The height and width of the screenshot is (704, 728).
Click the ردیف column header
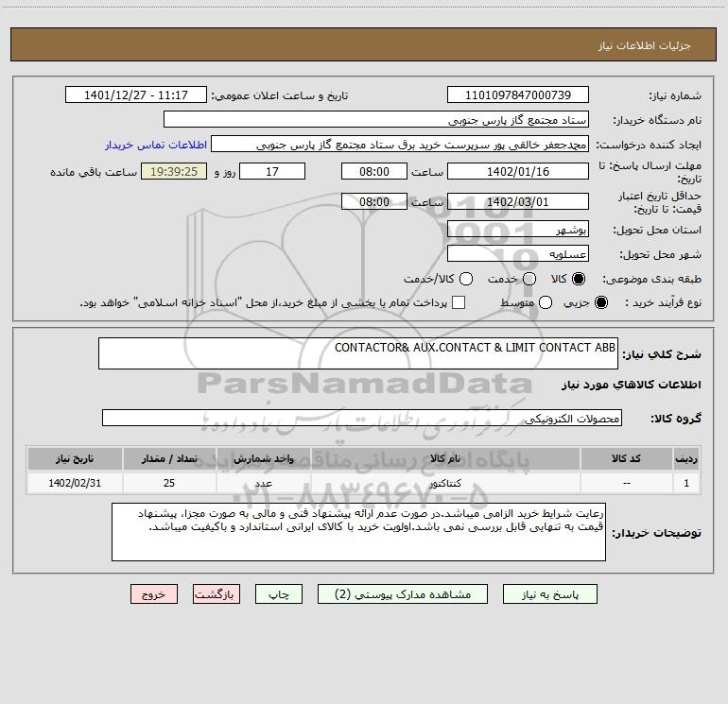point(686,459)
